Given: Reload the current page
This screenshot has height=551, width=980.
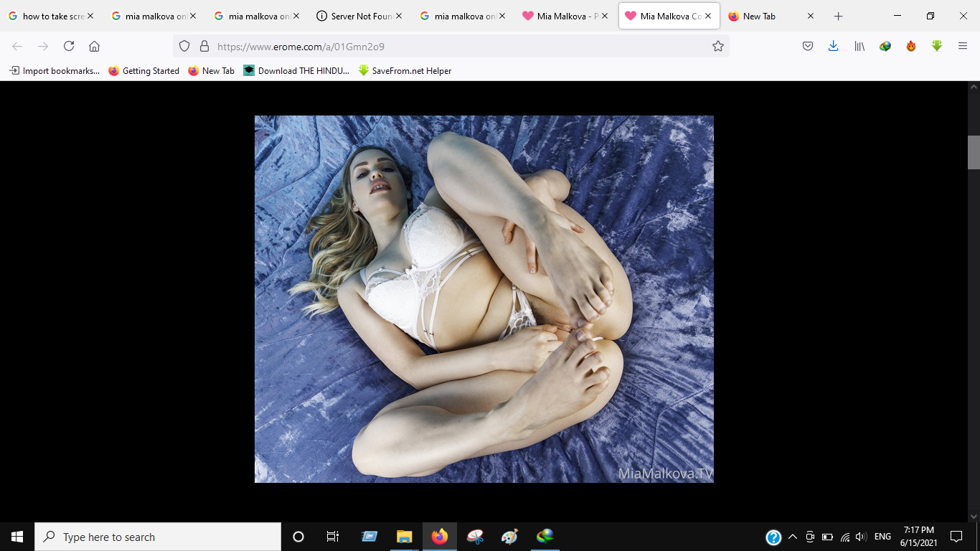Looking at the screenshot, I should (69, 46).
